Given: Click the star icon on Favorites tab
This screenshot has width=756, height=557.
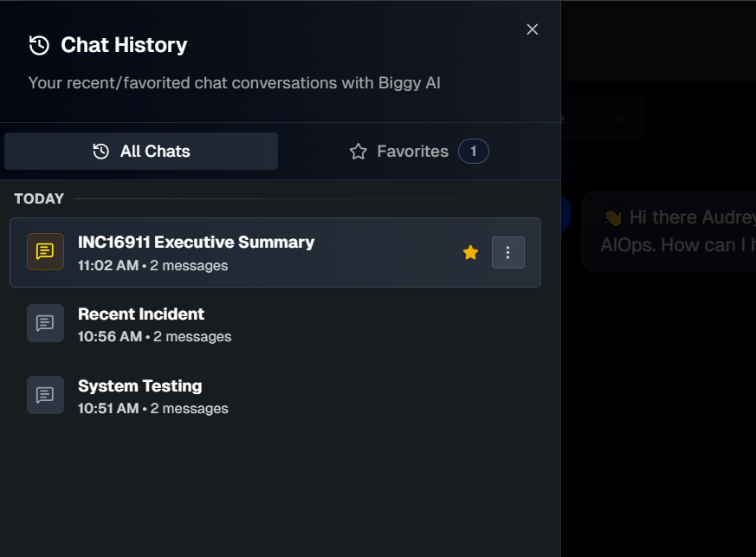Looking at the screenshot, I should [x=359, y=152].
